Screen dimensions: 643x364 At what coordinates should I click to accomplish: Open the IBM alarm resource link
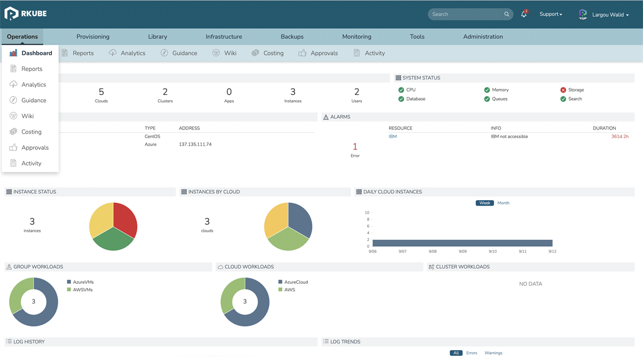393,136
